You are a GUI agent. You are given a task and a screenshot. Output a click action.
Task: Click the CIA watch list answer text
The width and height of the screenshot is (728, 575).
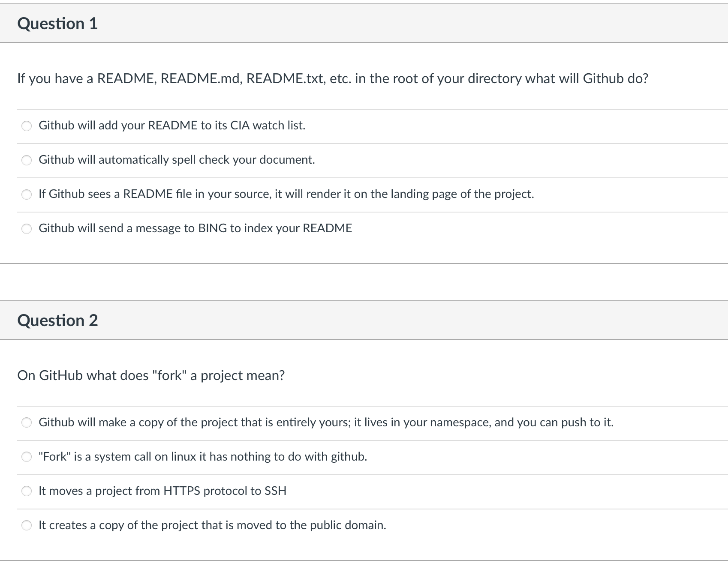tap(172, 126)
